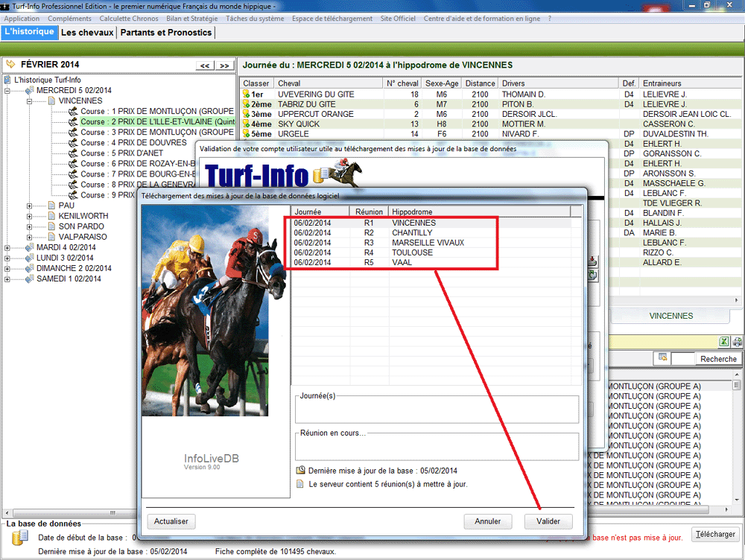This screenshot has width=745, height=560.
Task: Click the green refresh icon behind the dialog
Action: [x=592, y=275]
